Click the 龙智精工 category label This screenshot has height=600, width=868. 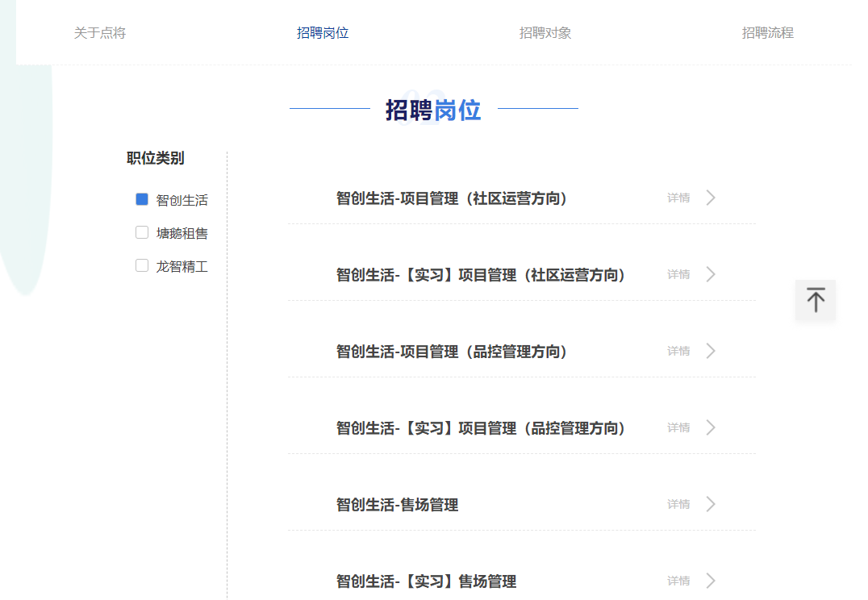[182, 267]
